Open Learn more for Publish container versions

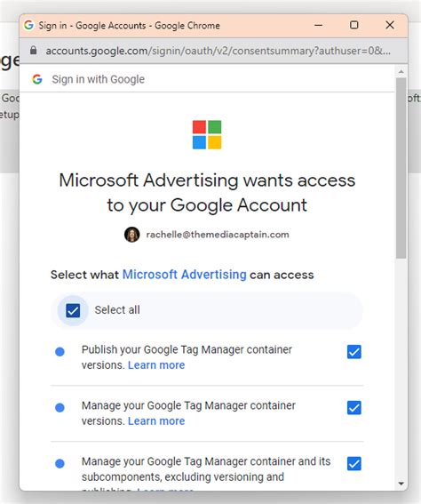pos(156,365)
